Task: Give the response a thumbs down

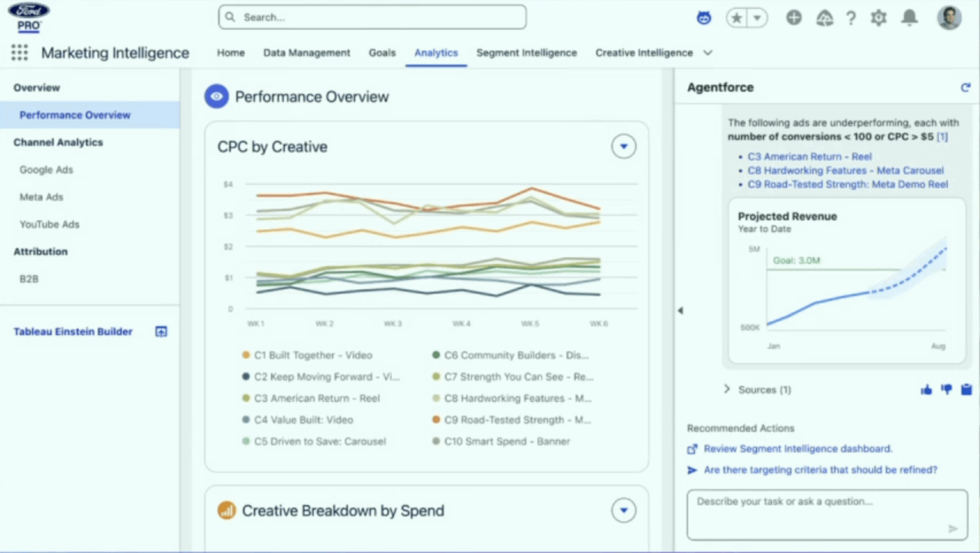Action: click(x=946, y=390)
